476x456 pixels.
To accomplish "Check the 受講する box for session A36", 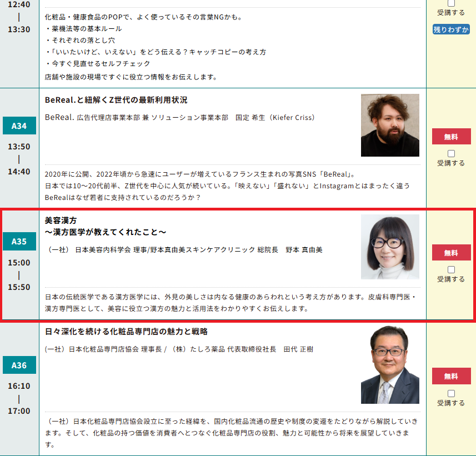I will pyautogui.click(x=451, y=393).
